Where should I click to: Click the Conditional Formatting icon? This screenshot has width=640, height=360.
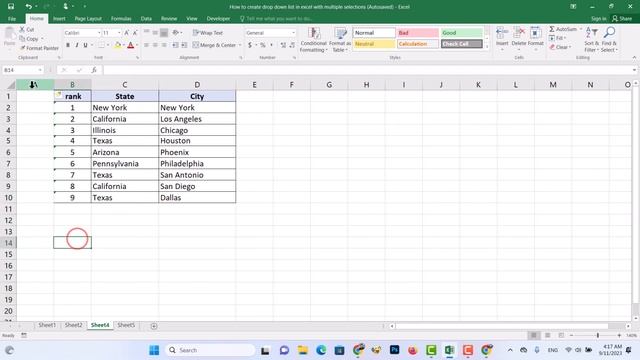coord(313,33)
